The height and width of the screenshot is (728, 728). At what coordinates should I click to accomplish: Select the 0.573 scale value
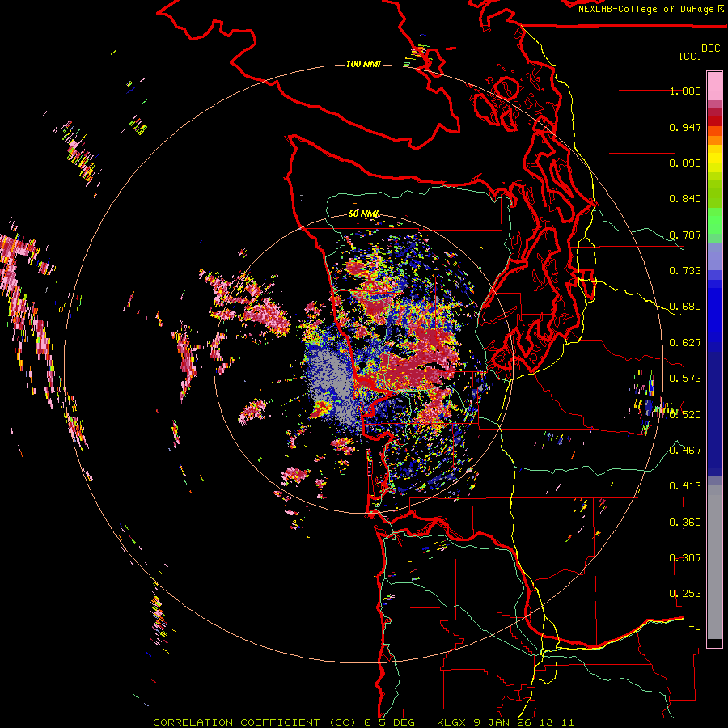coord(685,379)
